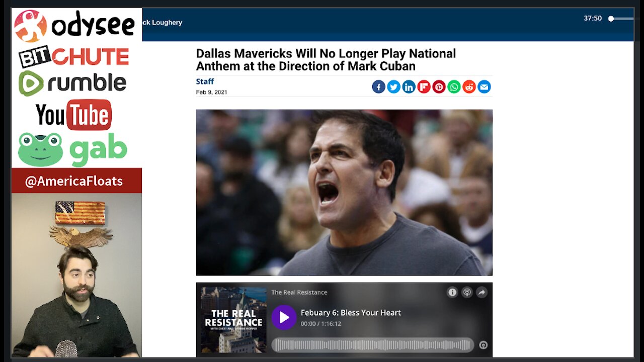This screenshot has height=362, width=644.
Task: Click the Dallas Mavericks article headline
Action: pyautogui.click(x=326, y=60)
